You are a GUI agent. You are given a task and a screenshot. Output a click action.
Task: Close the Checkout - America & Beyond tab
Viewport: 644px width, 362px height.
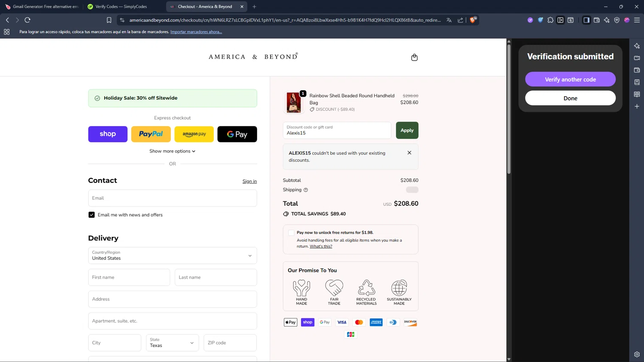[242, 6]
